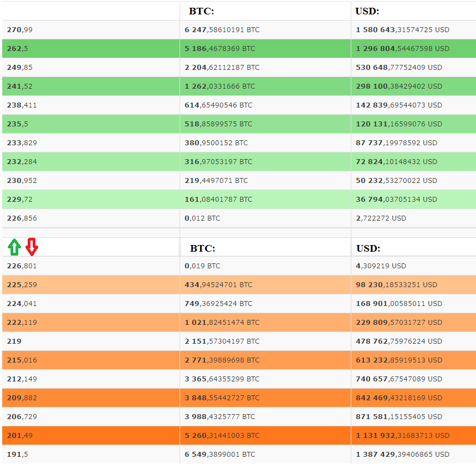Select the 142 839,69544073 USD value

399,105
